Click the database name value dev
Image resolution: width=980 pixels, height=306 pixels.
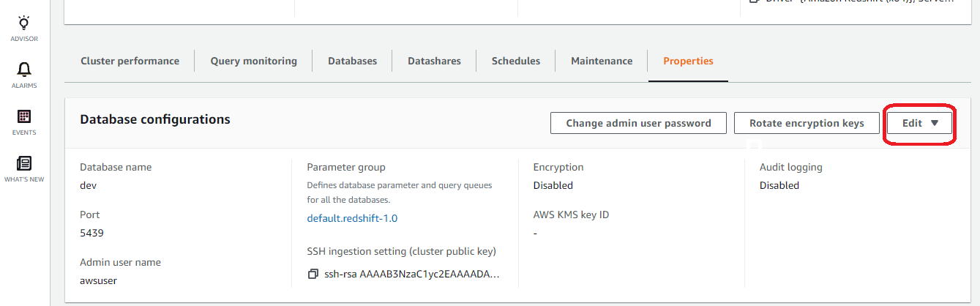point(88,185)
